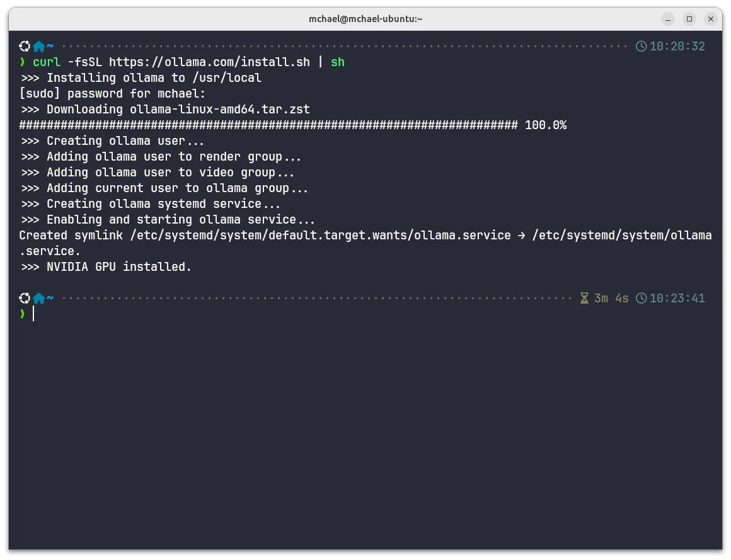Click the home icon in the first prompt line
The height and width of the screenshot is (560, 731).
[x=39, y=46]
